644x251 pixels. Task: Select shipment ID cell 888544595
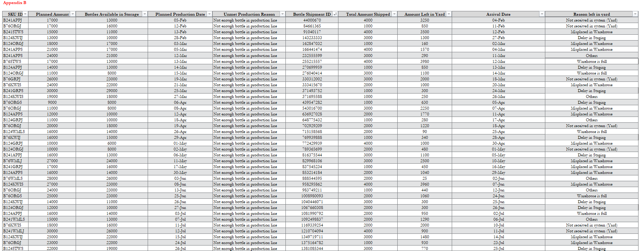(312, 178)
